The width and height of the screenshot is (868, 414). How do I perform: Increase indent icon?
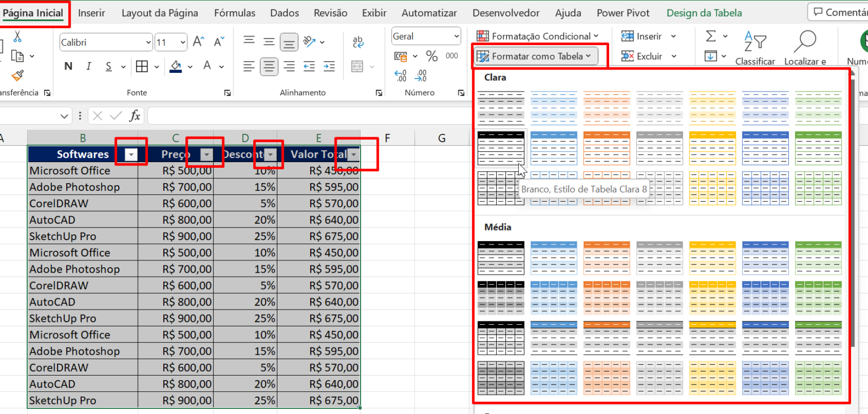pos(329,67)
